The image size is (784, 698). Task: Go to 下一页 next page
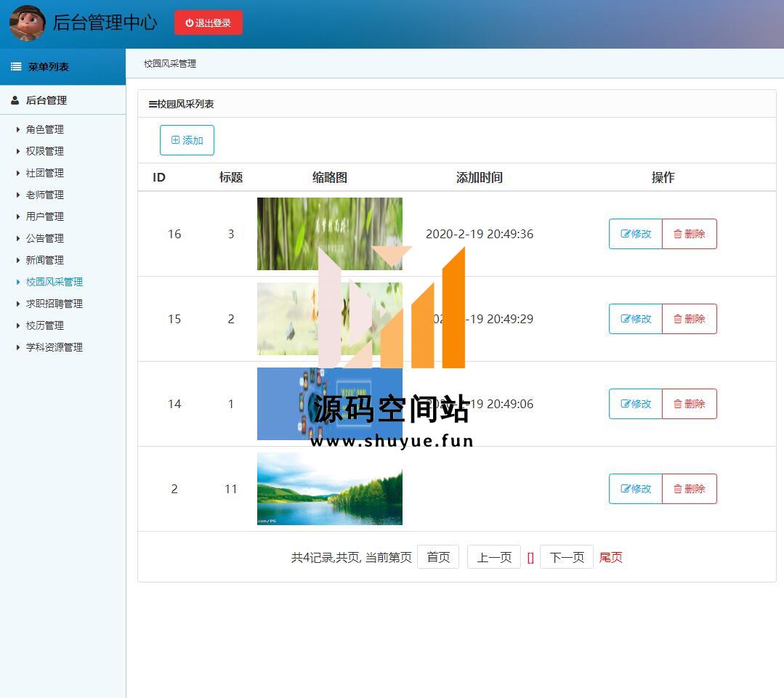point(567,557)
